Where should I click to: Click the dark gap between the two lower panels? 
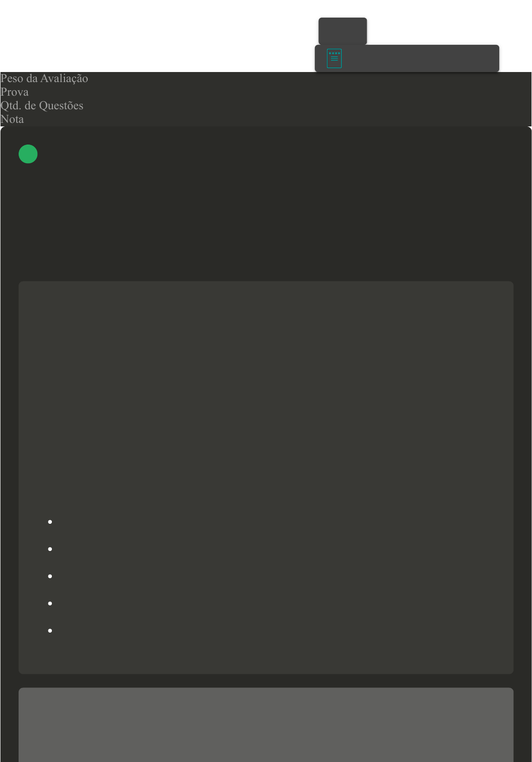coord(266,681)
